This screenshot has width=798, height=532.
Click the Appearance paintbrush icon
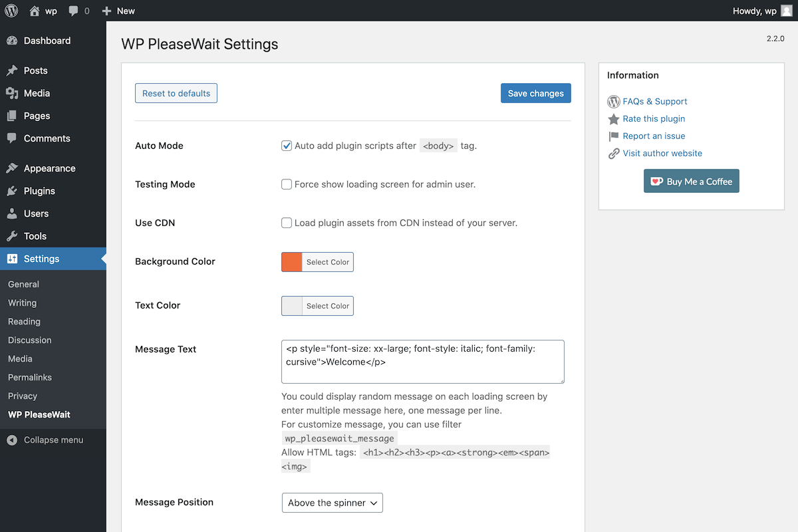tap(12, 168)
